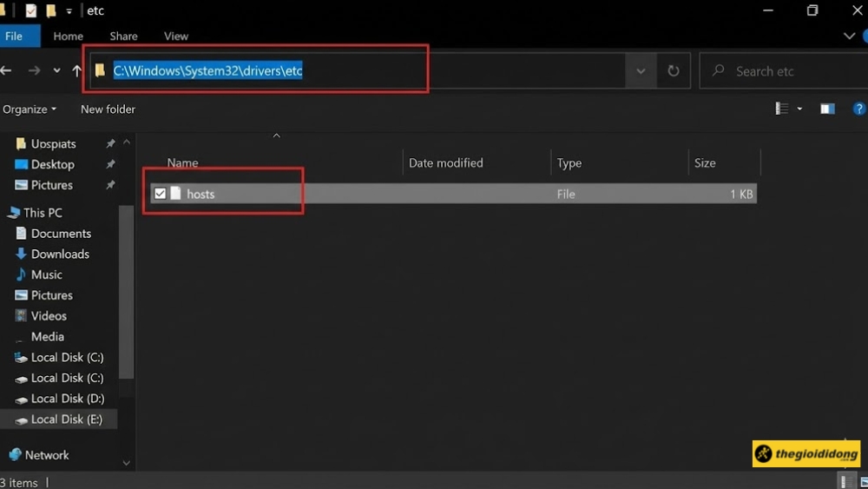This screenshot has width=868, height=489.
Task: Click the hosts file icon
Action: point(175,193)
